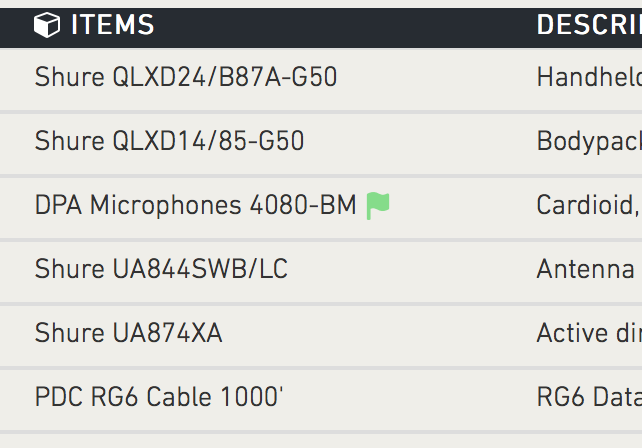Click the cube icon beside ITEMS
This screenshot has width=642, height=448.
(x=47, y=25)
